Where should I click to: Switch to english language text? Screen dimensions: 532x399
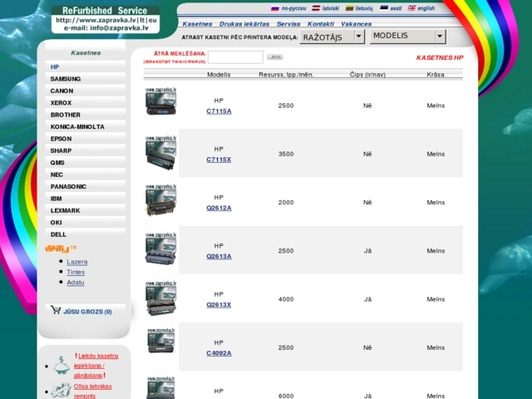[426, 7]
